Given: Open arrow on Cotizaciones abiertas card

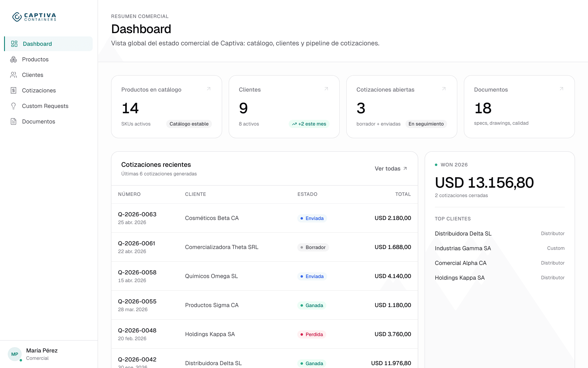Looking at the screenshot, I should 444,89.
